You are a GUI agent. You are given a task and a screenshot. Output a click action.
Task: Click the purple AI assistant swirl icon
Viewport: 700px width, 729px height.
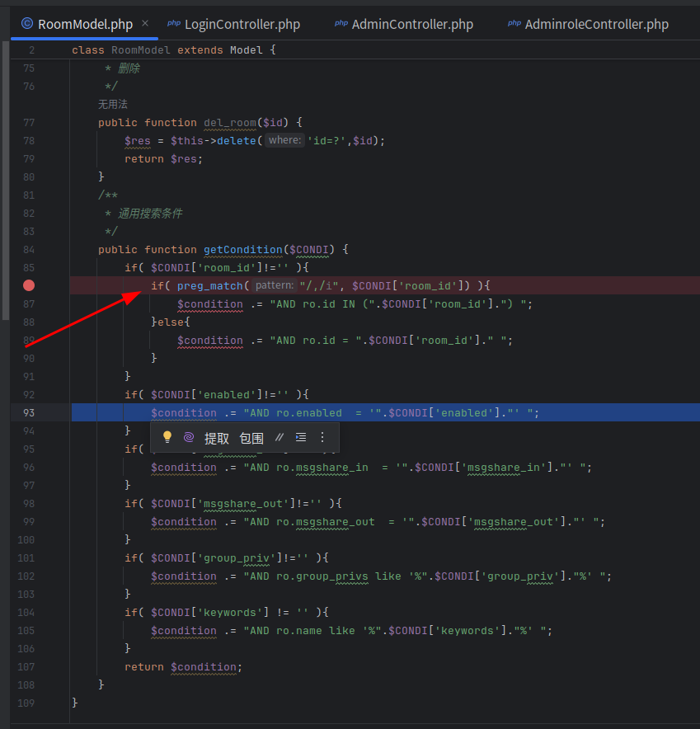tap(189, 437)
